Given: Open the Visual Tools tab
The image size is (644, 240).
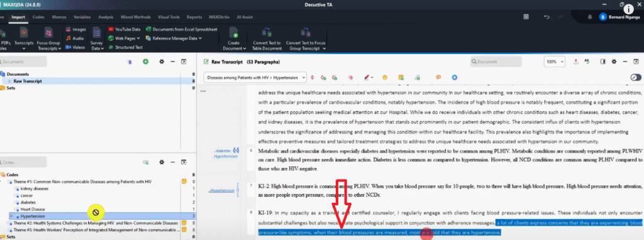Looking at the screenshot, I should coord(169,17).
